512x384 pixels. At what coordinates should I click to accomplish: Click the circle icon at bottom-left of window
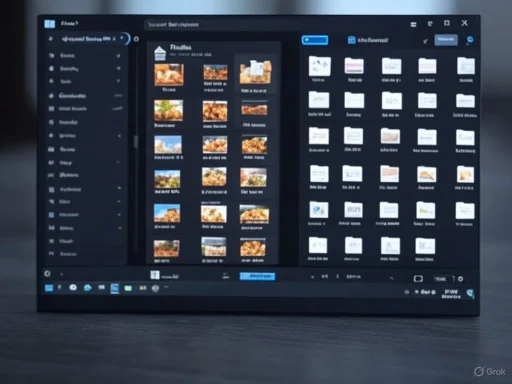[x=47, y=274]
